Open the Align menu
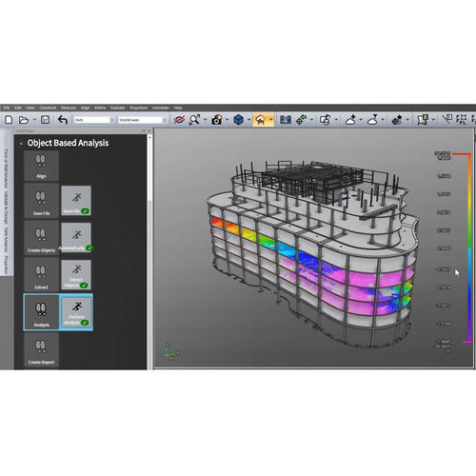 tap(86, 108)
